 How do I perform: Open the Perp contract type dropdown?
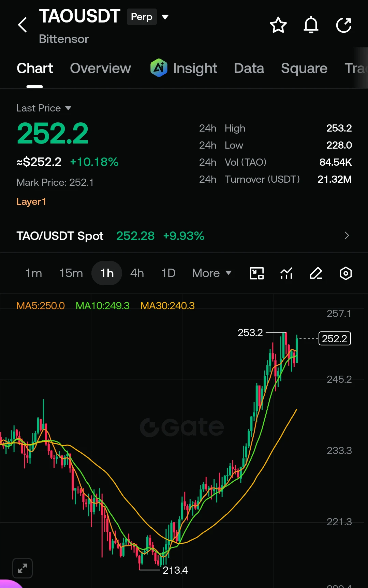coord(148,17)
